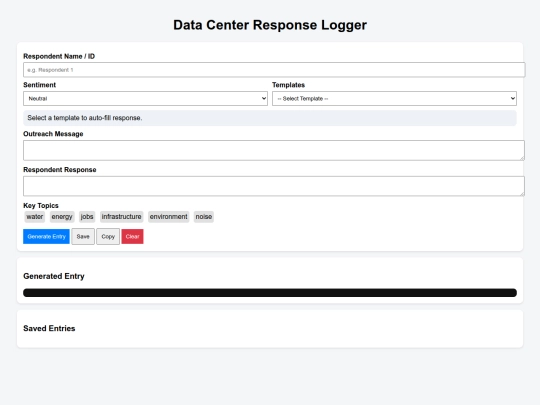Click the Respondent Name / ID field

[x=274, y=70]
